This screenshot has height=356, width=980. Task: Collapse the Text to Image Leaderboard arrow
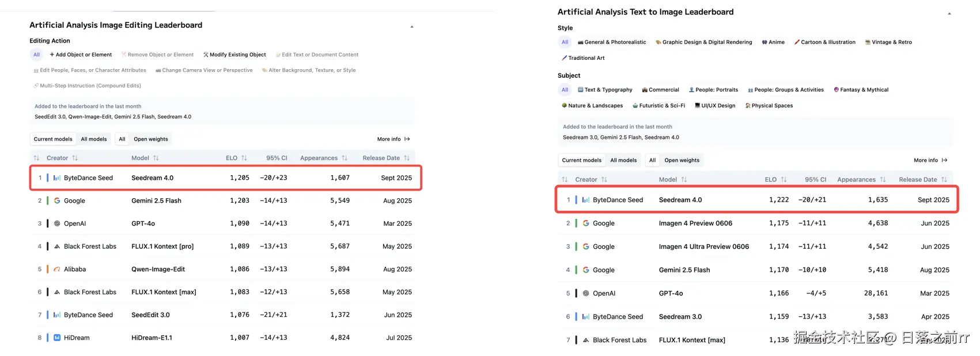point(949,13)
